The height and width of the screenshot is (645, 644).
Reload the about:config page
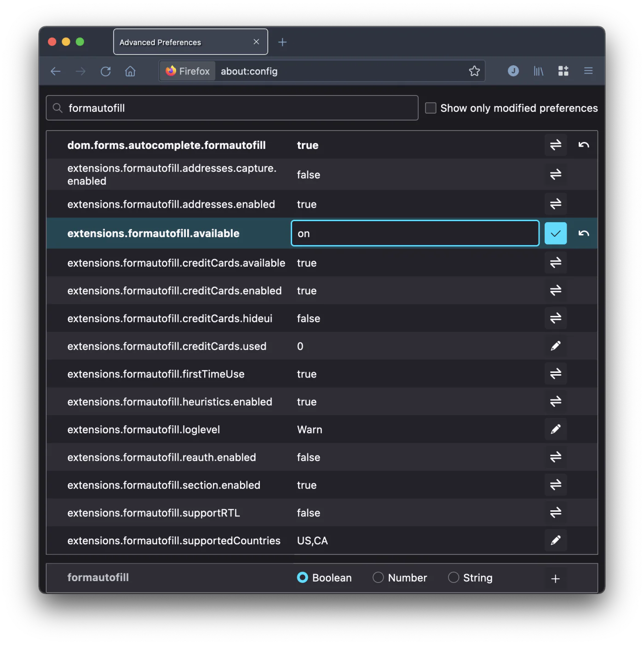click(106, 71)
